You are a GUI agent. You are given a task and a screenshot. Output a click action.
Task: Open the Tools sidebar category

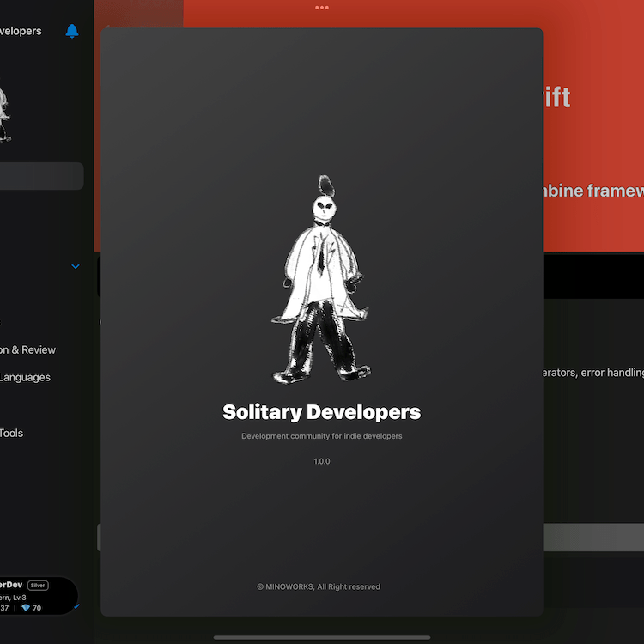12,433
